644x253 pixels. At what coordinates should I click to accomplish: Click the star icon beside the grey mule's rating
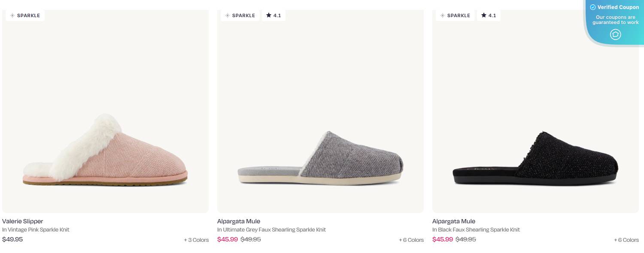click(x=268, y=15)
